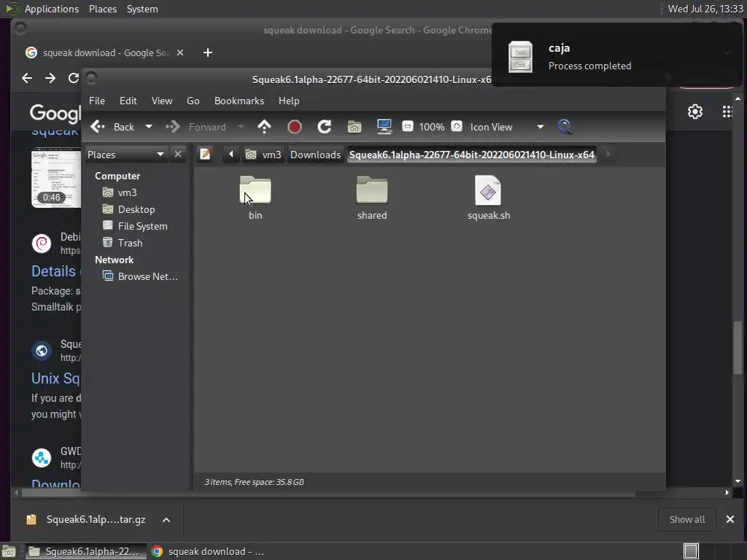
Task: Open the View menu in Caja
Action: (x=162, y=101)
